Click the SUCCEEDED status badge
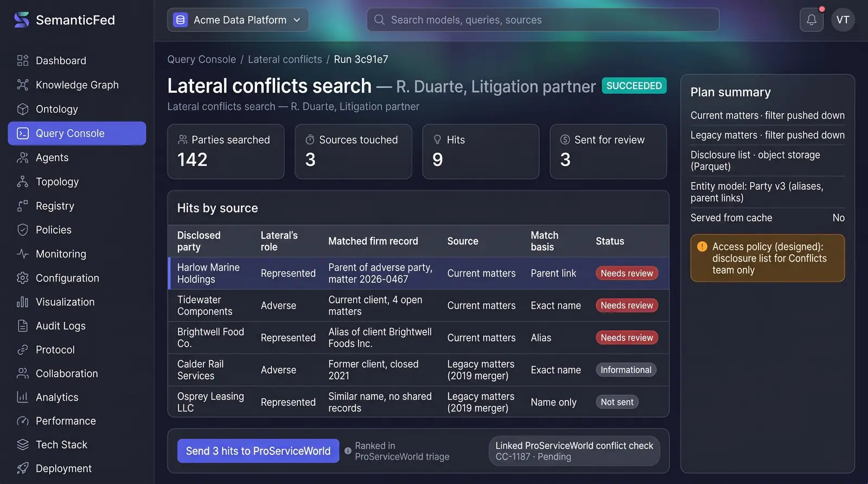This screenshot has width=868, height=484. [634, 86]
